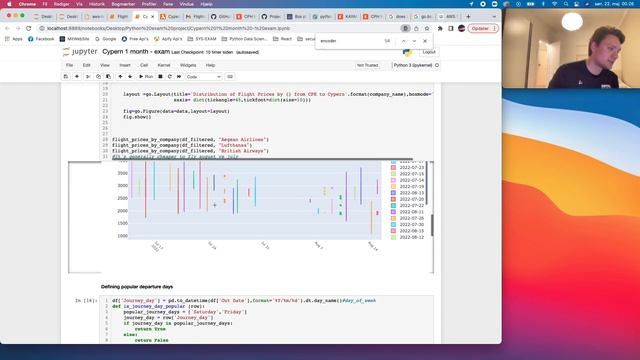Jump to previous find match

pyautogui.click(x=403, y=41)
